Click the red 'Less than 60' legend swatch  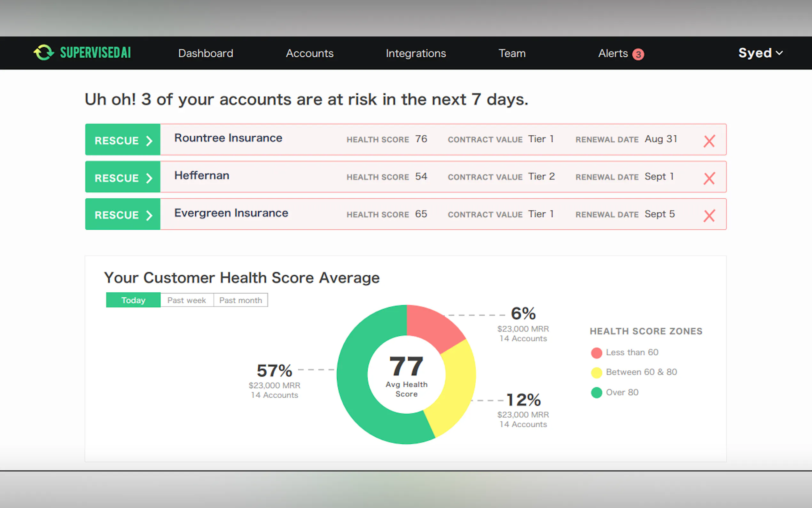597,353
